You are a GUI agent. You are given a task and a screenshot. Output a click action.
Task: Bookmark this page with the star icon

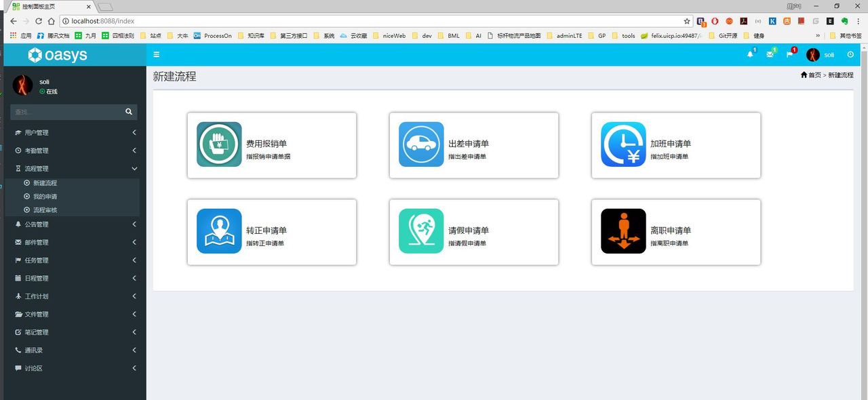687,21
